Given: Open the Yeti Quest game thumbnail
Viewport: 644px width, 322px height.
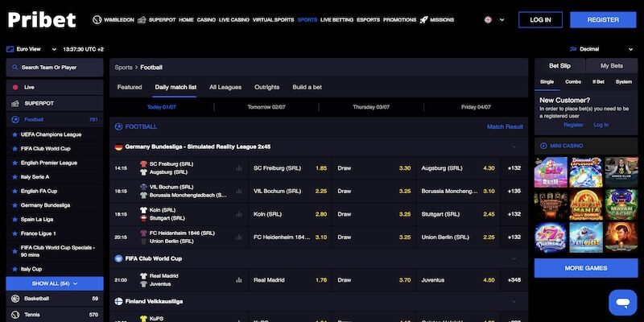Looking at the screenshot, I should [x=586, y=237].
